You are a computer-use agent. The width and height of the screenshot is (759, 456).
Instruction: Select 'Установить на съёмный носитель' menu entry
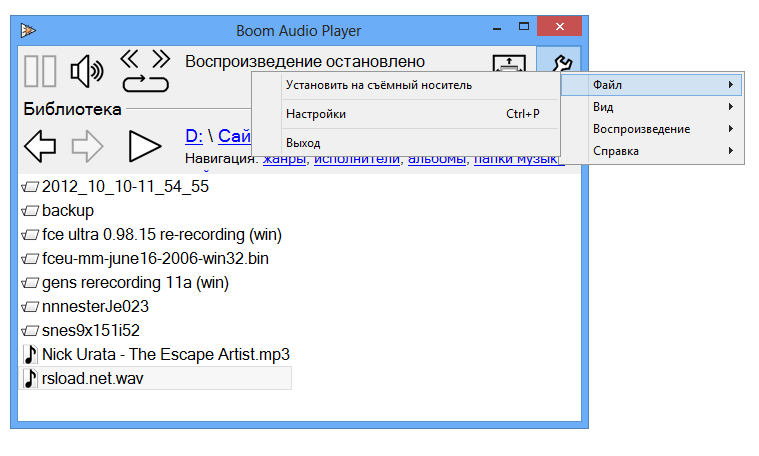[406, 85]
